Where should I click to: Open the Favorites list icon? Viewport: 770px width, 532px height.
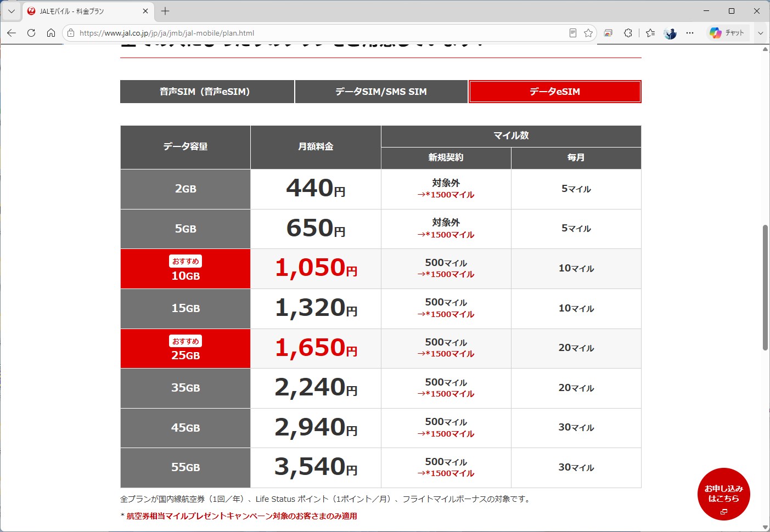[650, 33]
